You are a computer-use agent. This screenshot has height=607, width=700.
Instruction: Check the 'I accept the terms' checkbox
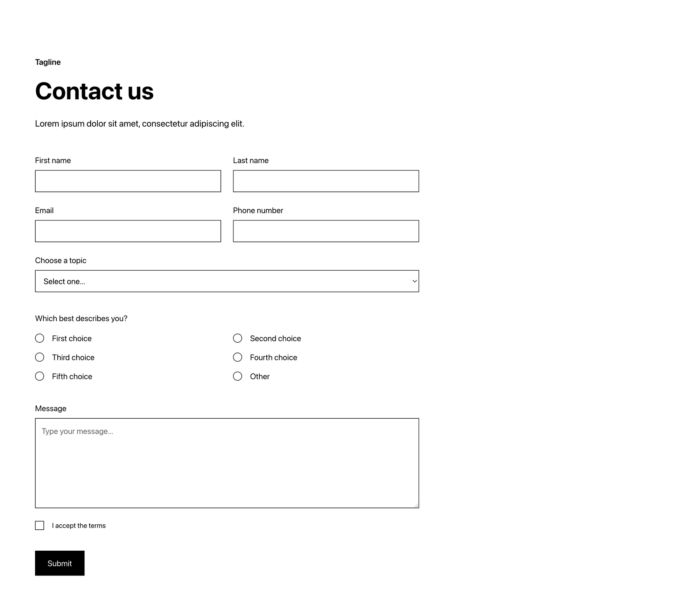click(40, 525)
